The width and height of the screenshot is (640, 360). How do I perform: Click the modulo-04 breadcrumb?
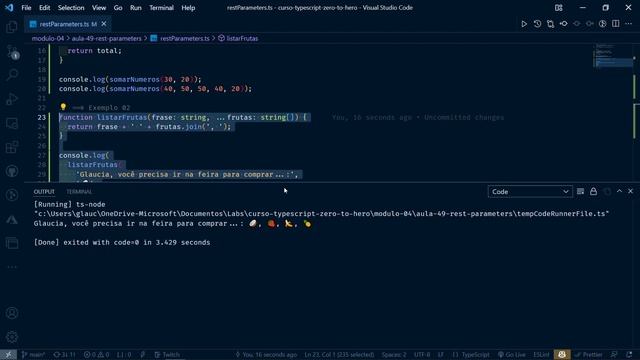click(48, 38)
